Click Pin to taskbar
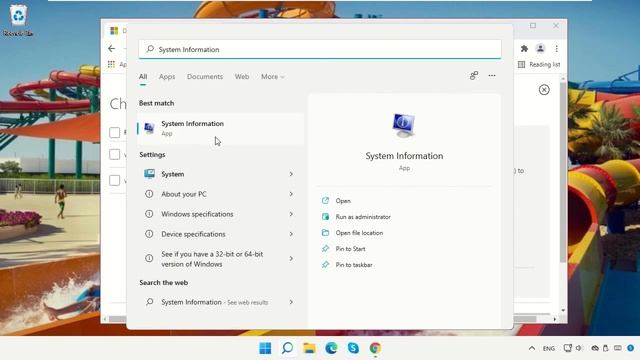 coord(354,264)
